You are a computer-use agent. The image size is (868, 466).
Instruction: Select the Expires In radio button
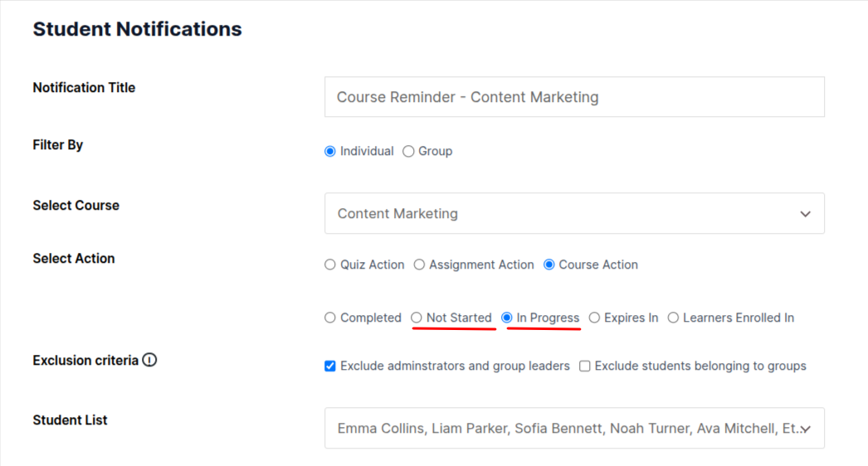click(594, 318)
